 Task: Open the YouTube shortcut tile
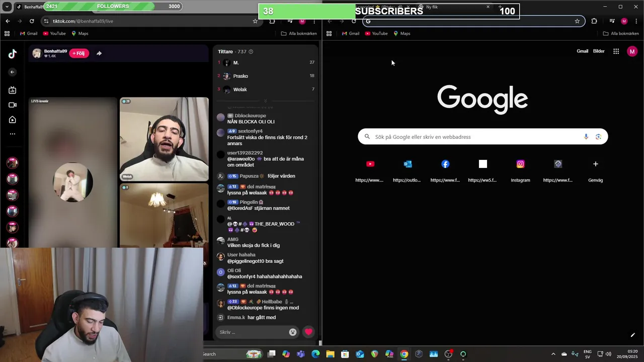point(370,170)
